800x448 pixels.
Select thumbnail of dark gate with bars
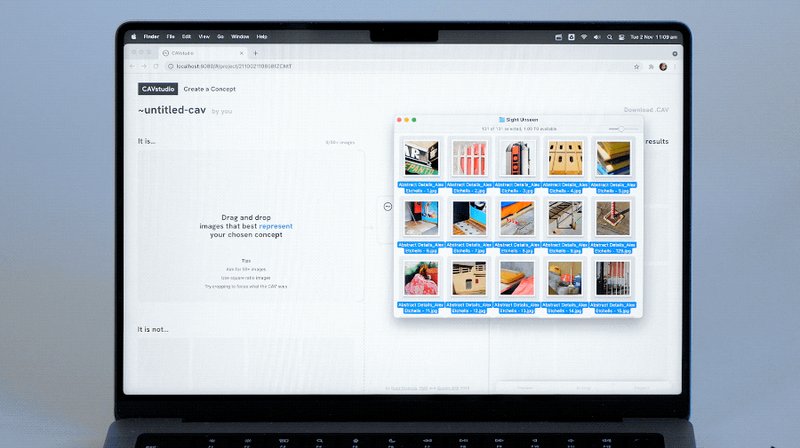tap(613, 279)
